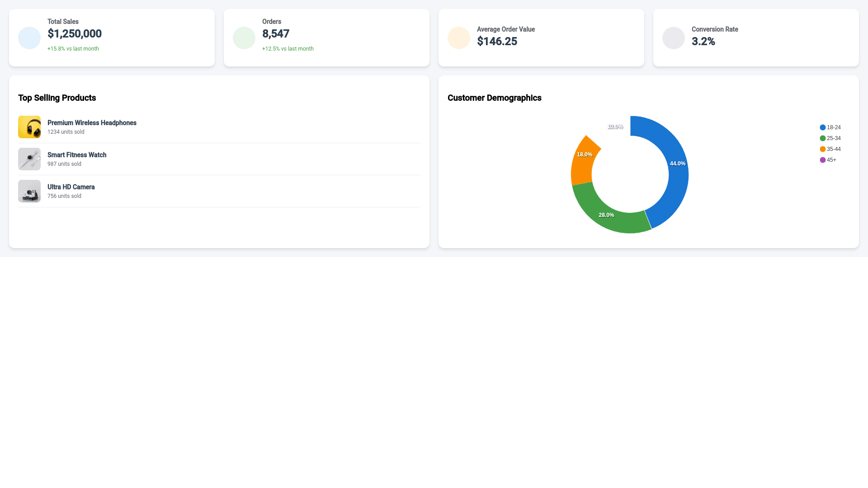Toggle the 25-34 legend entry
The width and height of the screenshot is (868, 488).
click(x=830, y=138)
